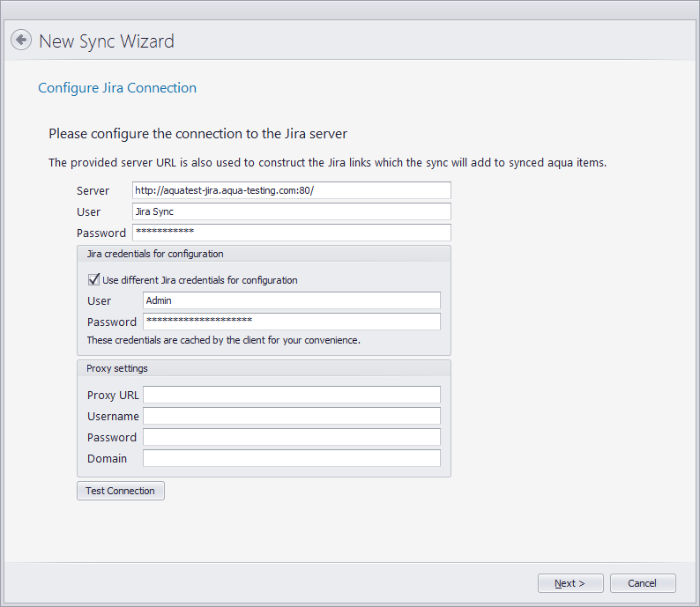Select the proxy Username input field
The width and height of the screenshot is (700, 607).
coord(291,416)
